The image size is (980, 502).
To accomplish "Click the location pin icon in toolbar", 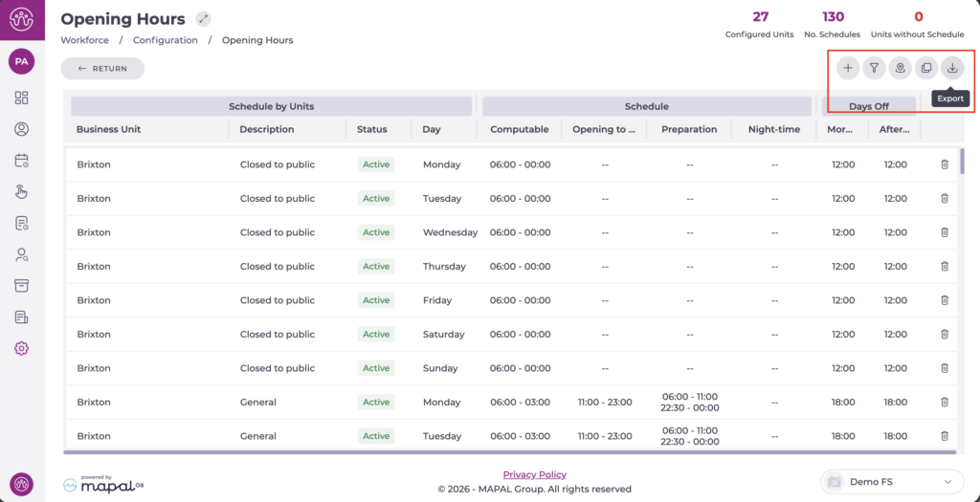I will pos(900,68).
